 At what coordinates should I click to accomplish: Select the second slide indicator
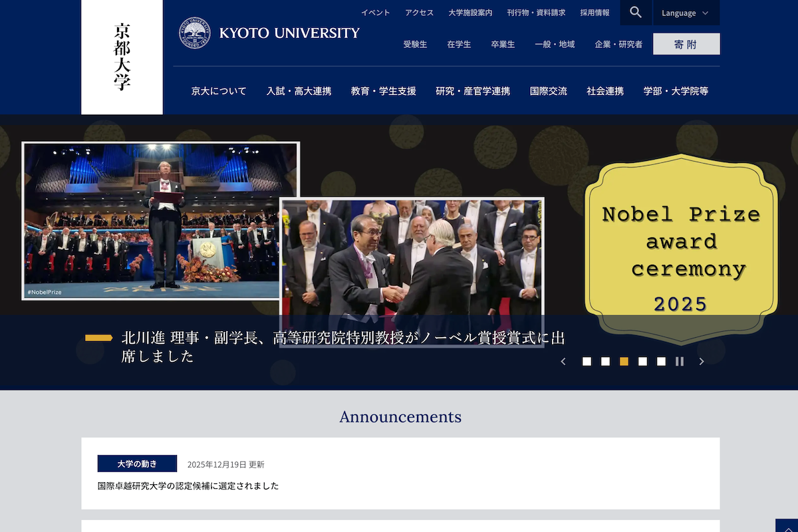[605, 362]
